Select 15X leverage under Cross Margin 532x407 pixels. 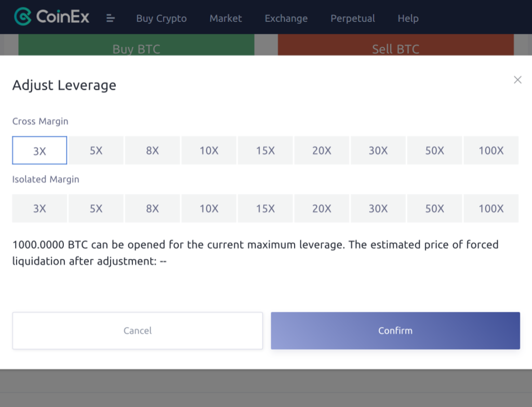pyautogui.click(x=265, y=150)
